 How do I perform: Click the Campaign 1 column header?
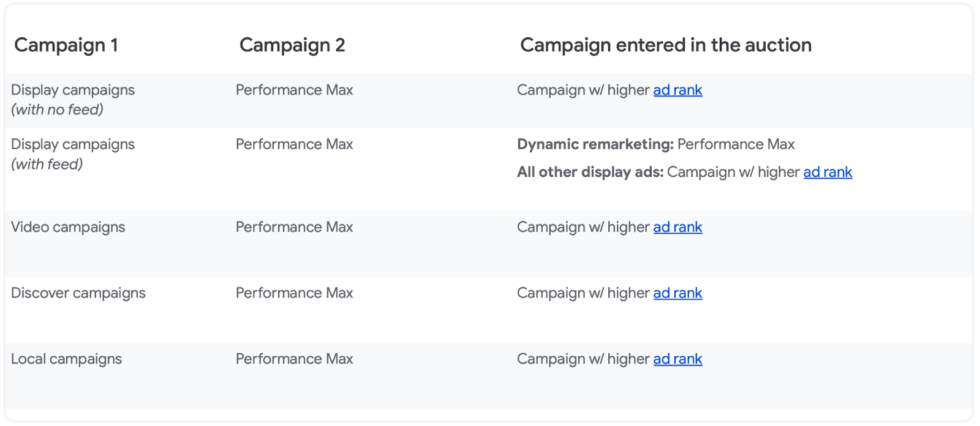(x=66, y=45)
